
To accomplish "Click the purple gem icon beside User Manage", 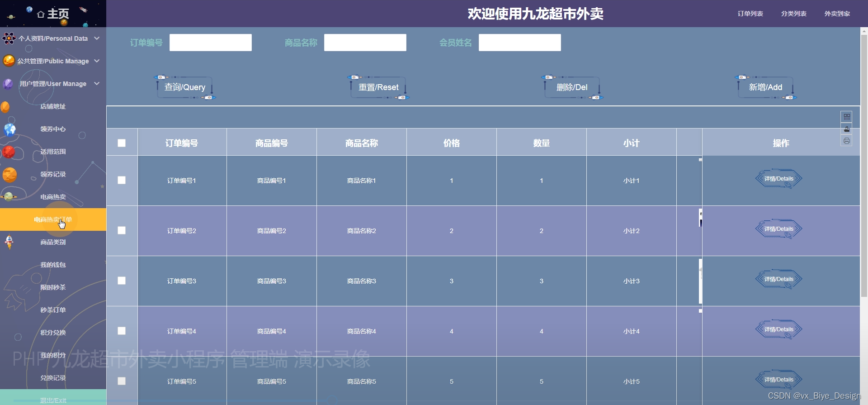I will [8, 84].
